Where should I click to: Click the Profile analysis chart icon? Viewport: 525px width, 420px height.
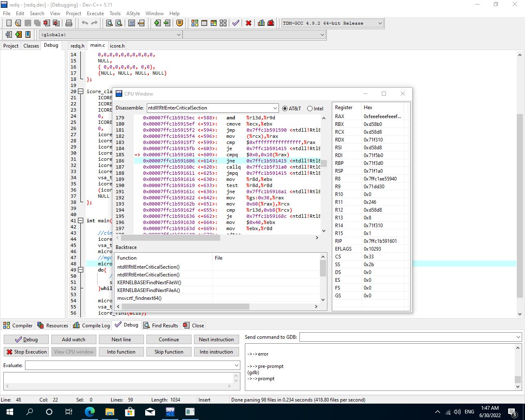[x=261, y=23]
